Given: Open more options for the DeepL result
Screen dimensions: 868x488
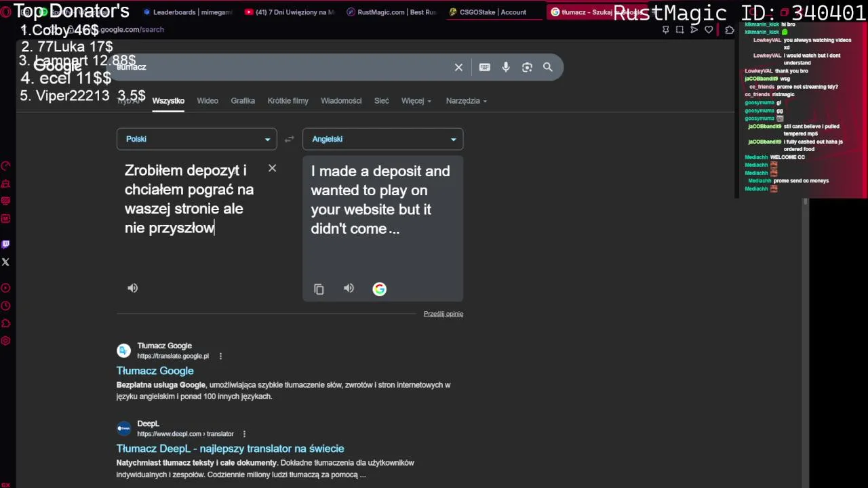Looking at the screenshot, I should coord(244,434).
